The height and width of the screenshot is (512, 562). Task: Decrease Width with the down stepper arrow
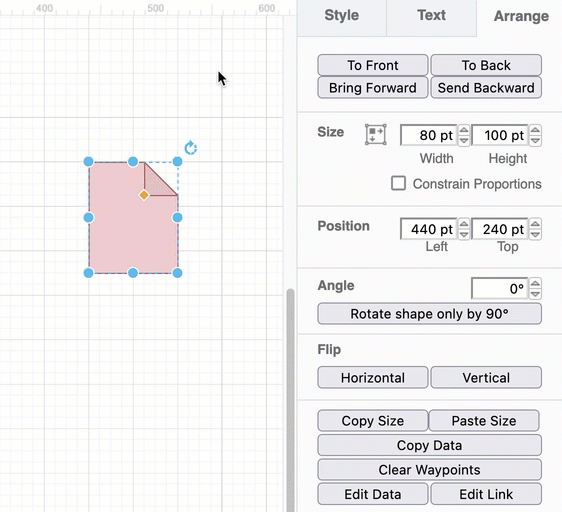tap(464, 140)
